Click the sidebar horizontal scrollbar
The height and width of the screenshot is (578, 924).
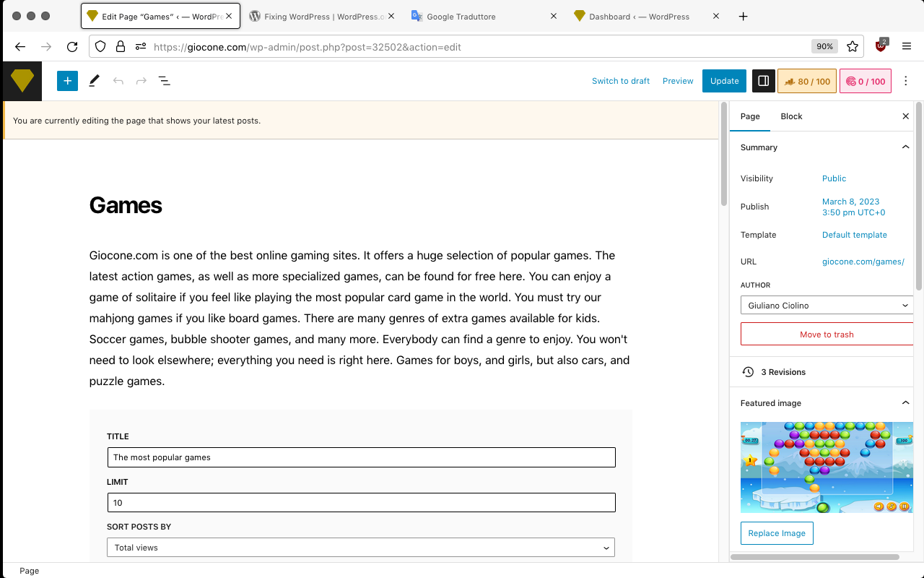pyautogui.click(x=816, y=557)
